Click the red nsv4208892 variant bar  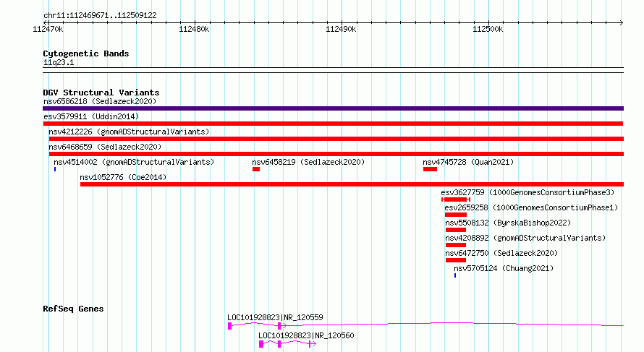click(x=455, y=245)
